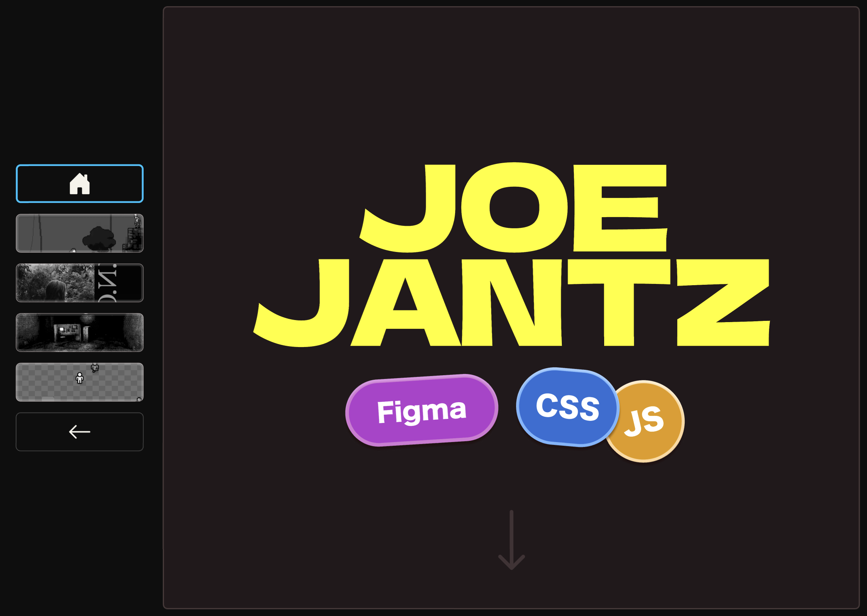This screenshot has width=867, height=616.
Task: Select the blue CSS pill badge
Action: point(567,407)
